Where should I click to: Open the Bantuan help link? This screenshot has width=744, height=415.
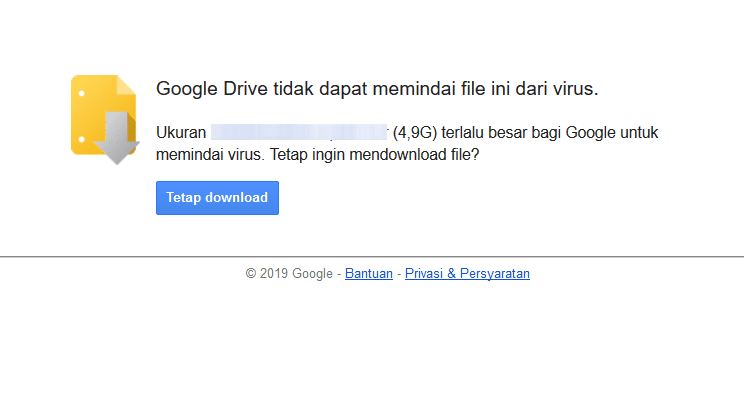[x=369, y=274]
